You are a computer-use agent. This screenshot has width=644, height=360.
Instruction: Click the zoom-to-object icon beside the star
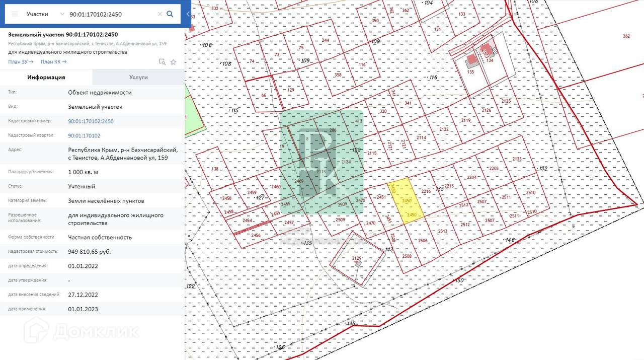[x=162, y=62]
